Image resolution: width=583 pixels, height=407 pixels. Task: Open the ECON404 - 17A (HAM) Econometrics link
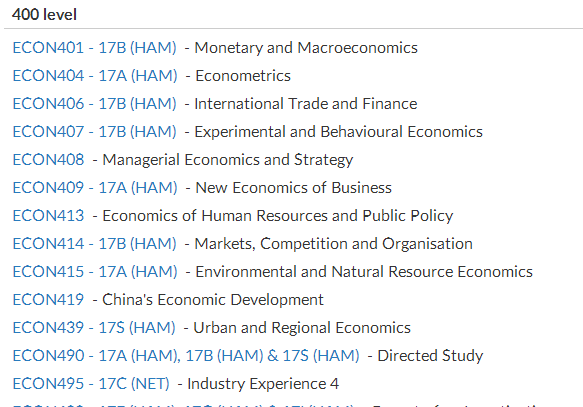pos(95,76)
